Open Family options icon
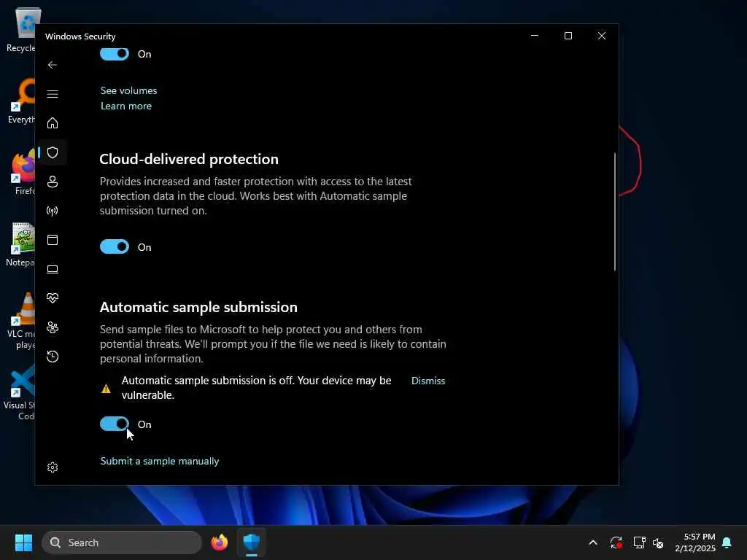The image size is (747, 560). click(53, 327)
